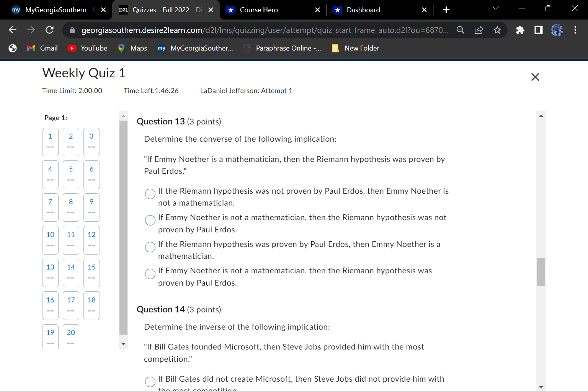
Task: Jump to question 10 in navigator
Action: coord(50,240)
